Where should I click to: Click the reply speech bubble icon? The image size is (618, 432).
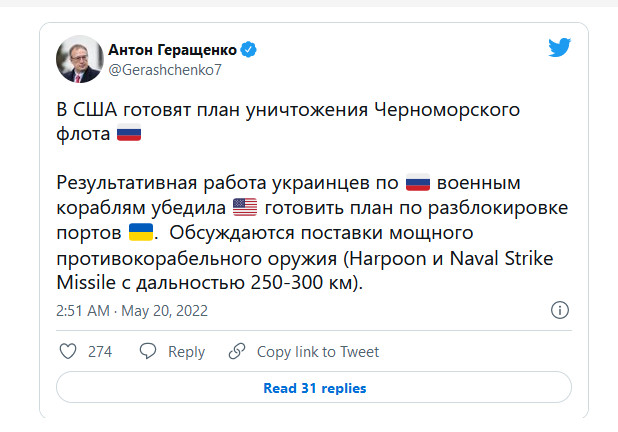pos(147,351)
